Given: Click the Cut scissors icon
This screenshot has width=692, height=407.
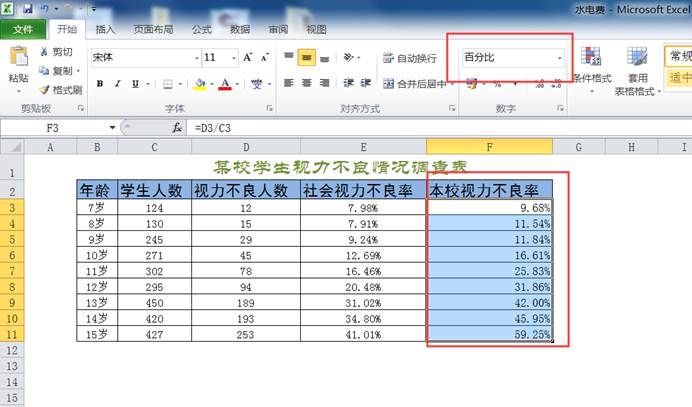Looking at the screenshot, I should click(x=45, y=52).
